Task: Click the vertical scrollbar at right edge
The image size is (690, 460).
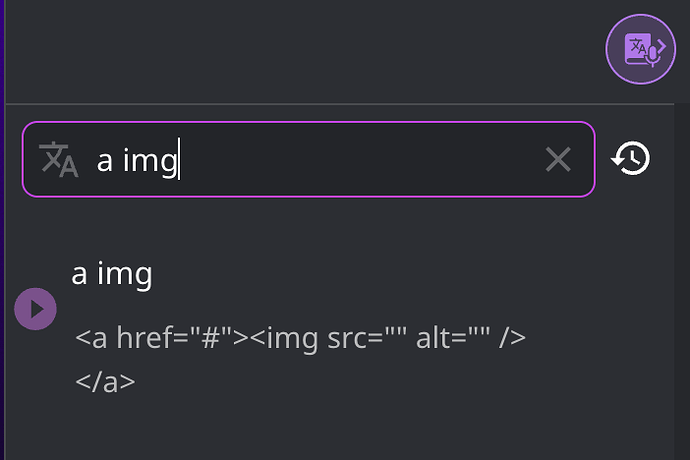Action: (682, 282)
